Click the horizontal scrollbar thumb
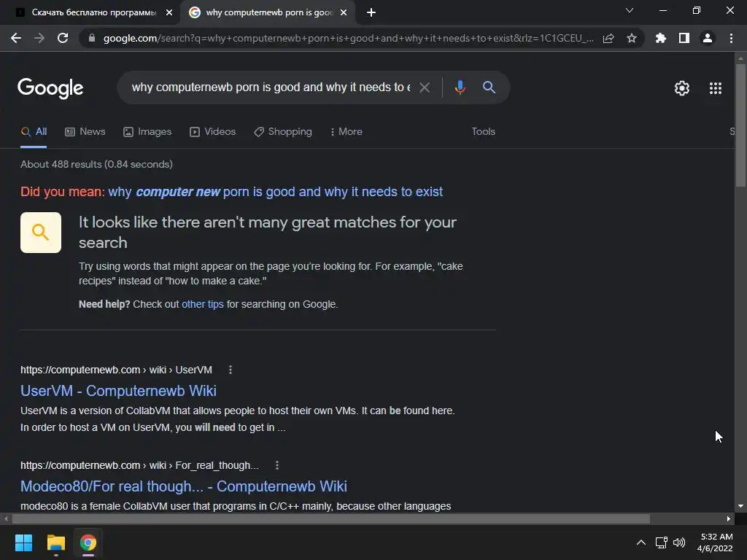 click(x=330, y=518)
